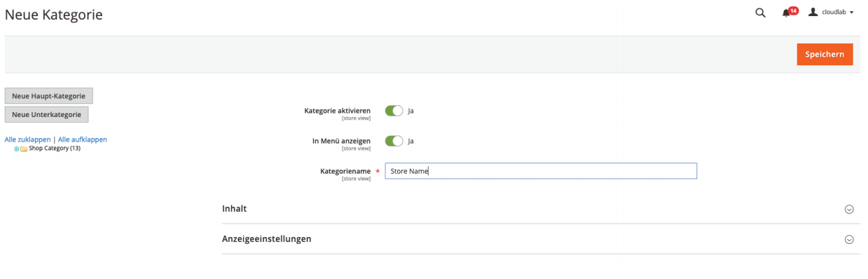Open the search magnifier icon

(760, 13)
